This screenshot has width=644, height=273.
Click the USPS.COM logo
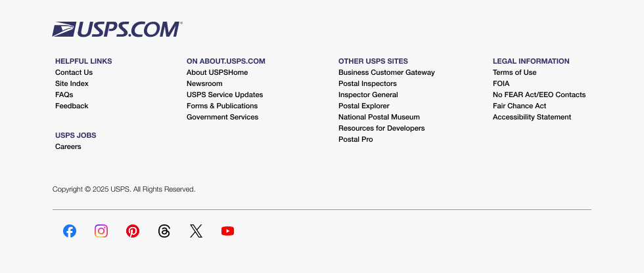118,30
